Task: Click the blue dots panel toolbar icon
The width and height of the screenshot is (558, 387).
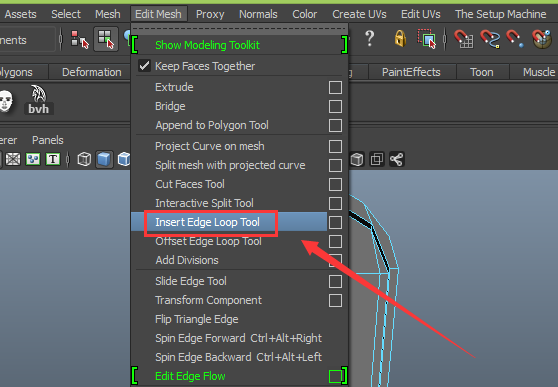Action: 33,159
